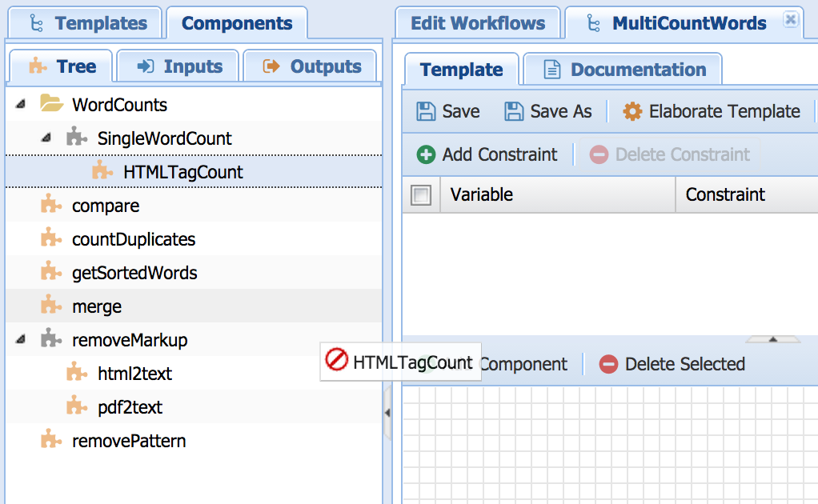Click the Save button
The width and height of the screenshot is (818, 504).
pyautogui.click(x=448, y=111)
